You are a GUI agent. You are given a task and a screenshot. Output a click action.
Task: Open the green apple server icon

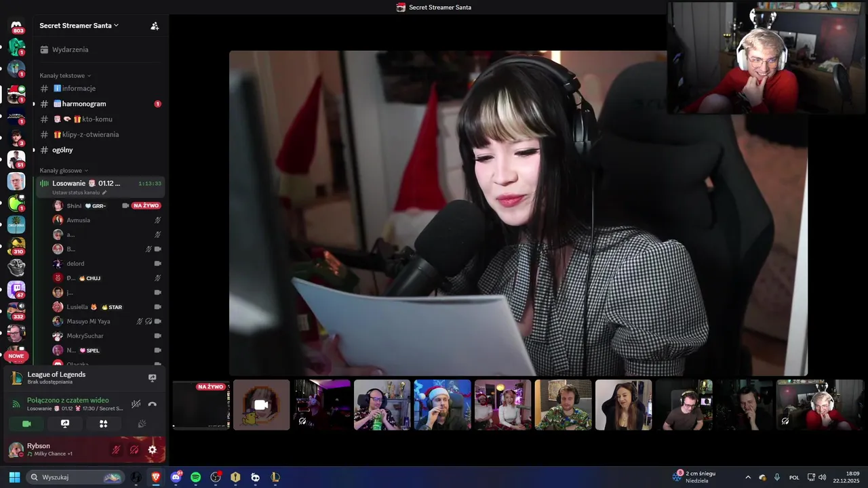(x=16, y=203)
